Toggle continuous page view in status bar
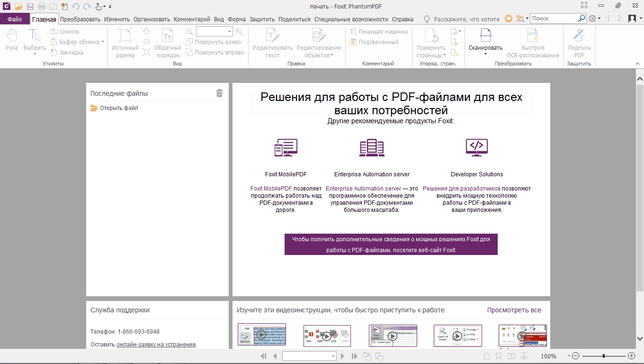 pos(499,356)
